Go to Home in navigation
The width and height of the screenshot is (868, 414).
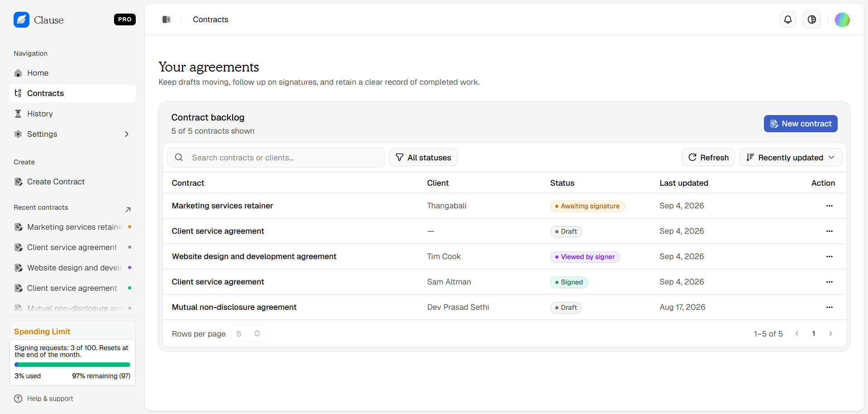pos(72,73)
